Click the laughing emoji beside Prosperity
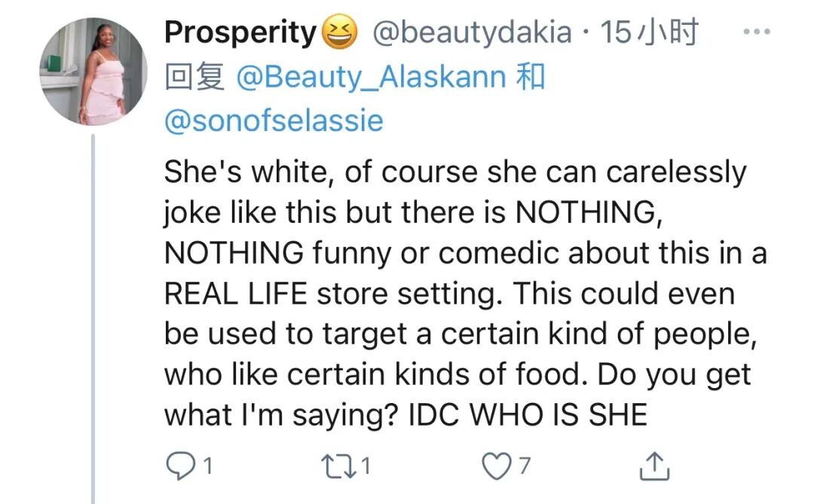 click(x=338, y=33)
